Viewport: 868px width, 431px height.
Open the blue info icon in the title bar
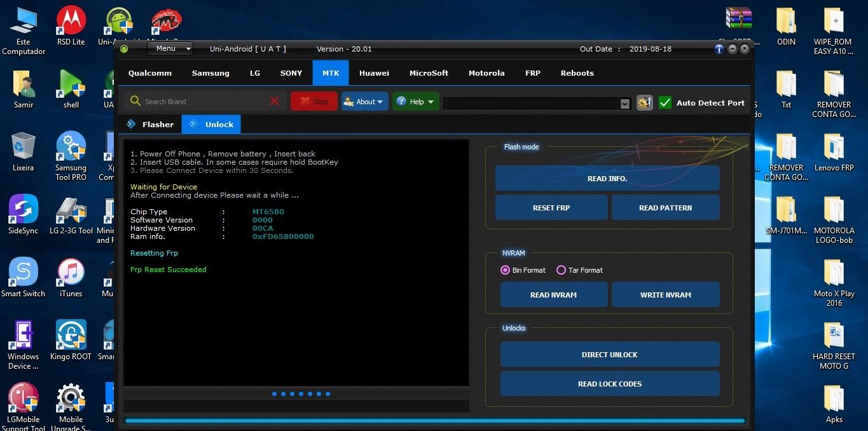719,49
